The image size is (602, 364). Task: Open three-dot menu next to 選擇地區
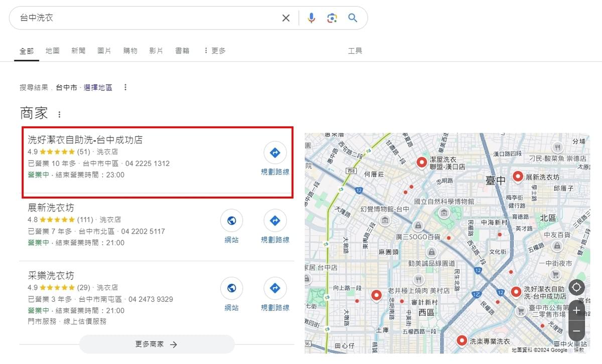pyautogui.click(x=125, y=87)
